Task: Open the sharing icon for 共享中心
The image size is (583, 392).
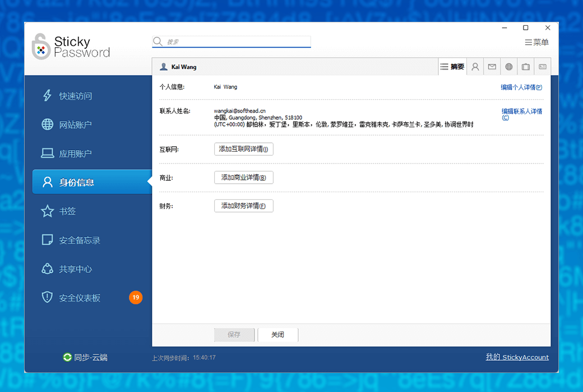Action: coord(47,269)
